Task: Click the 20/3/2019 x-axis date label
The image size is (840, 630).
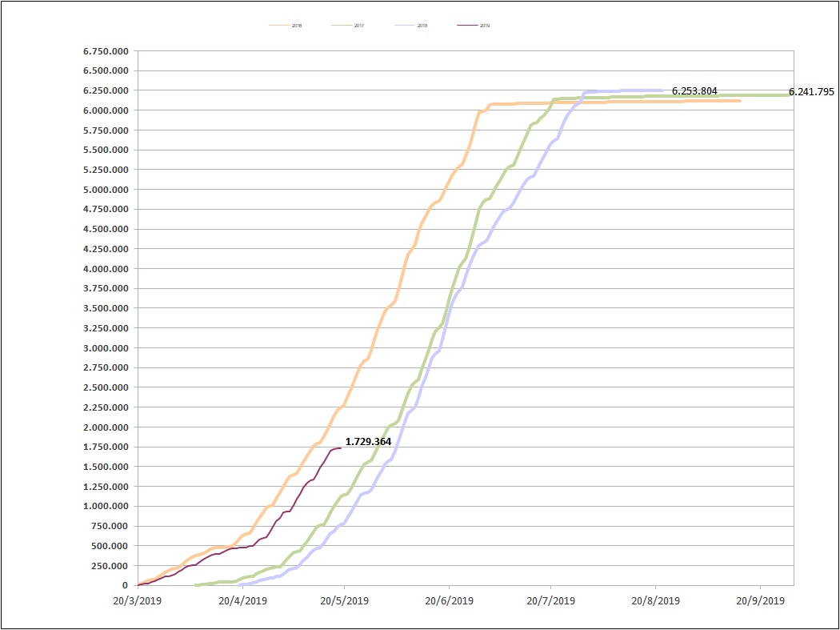Action: pyautogui.click(x=138, y=599)
